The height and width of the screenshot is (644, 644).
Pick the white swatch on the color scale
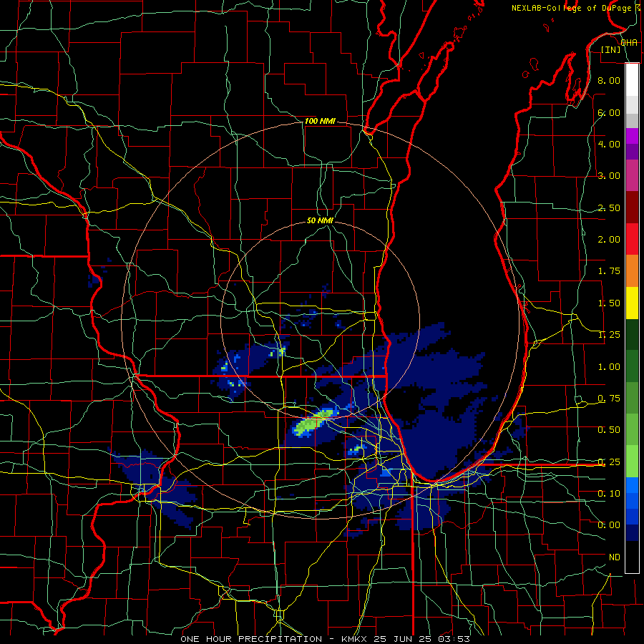[x=632, y=79]
